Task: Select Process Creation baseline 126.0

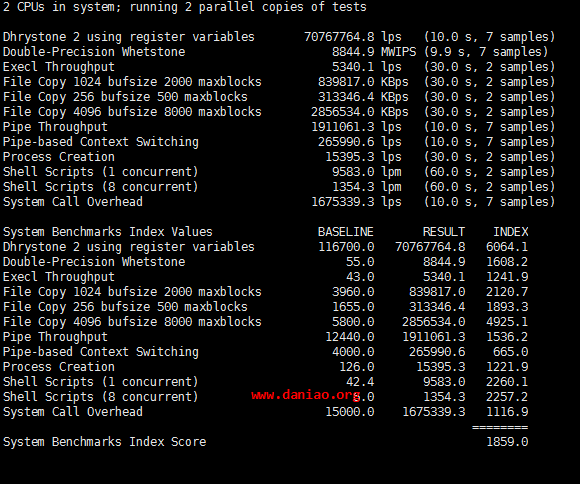Action: click(x=357, y=367)
